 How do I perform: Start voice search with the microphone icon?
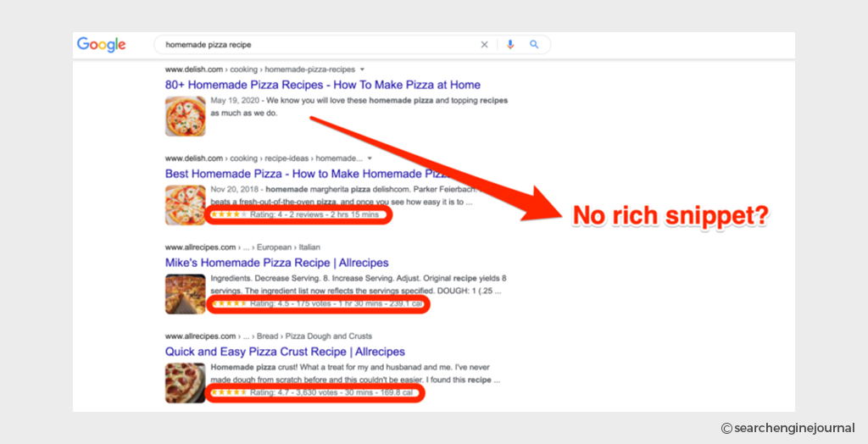pos(510,45)
